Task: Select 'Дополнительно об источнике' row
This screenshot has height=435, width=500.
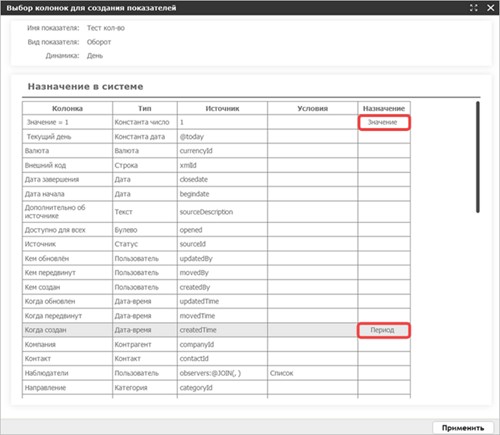Action: (x=216, y=212)
